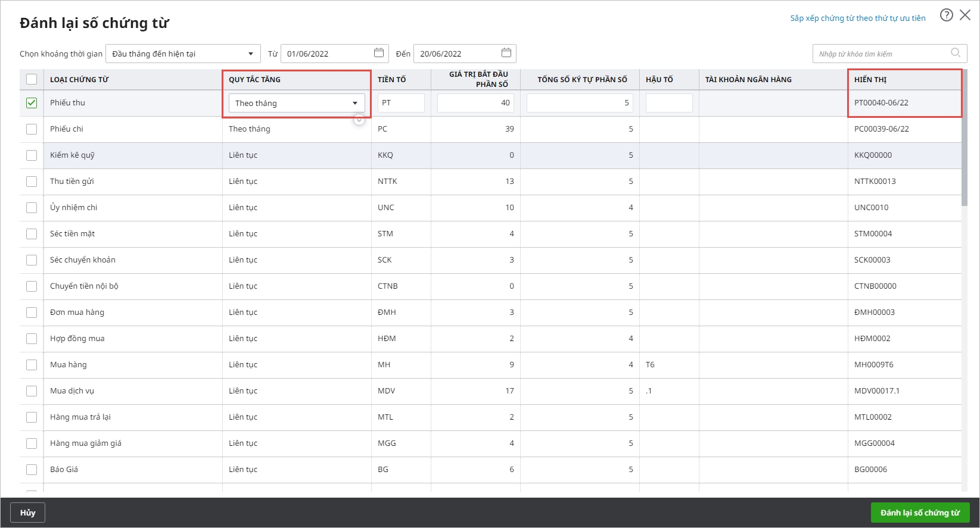Sort by the Loại chứng từ column header
This screenshot has height=528, width=980.
point(79,80)
